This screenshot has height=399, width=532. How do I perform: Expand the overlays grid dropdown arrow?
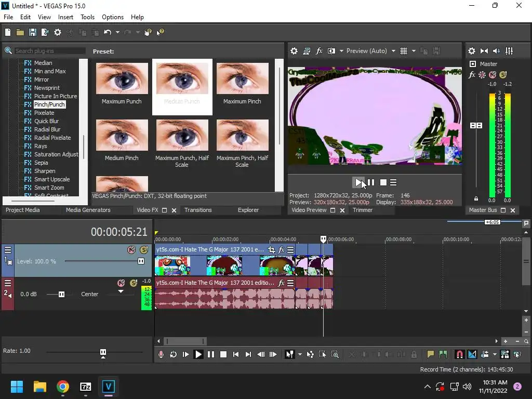coord(414,51)
